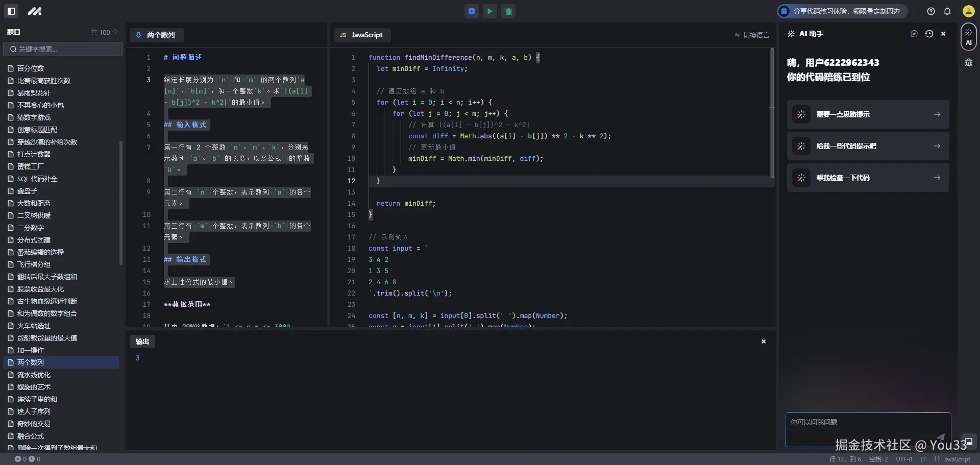
Task: Click '给我一些代码提示吧' button
Action: point(868,146)
